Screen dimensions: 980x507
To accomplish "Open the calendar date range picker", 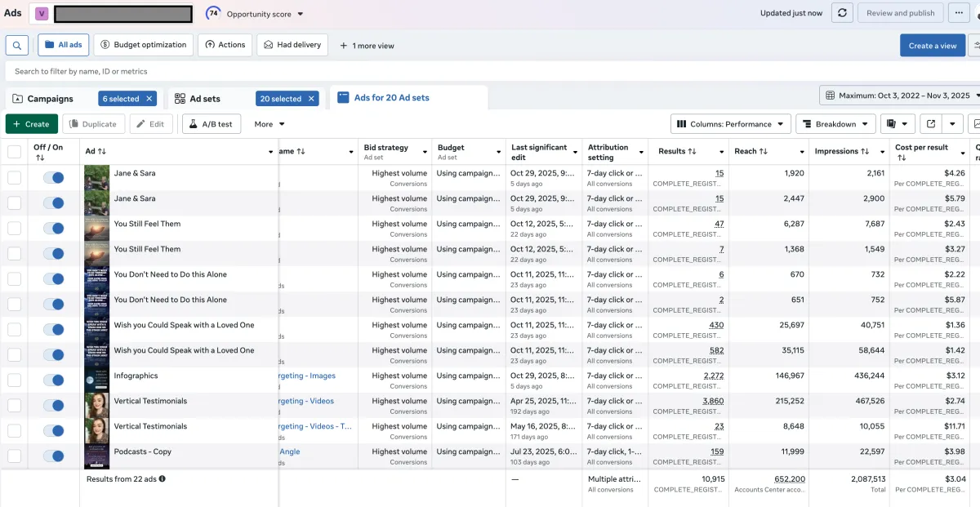I will [x=898, y=96].
